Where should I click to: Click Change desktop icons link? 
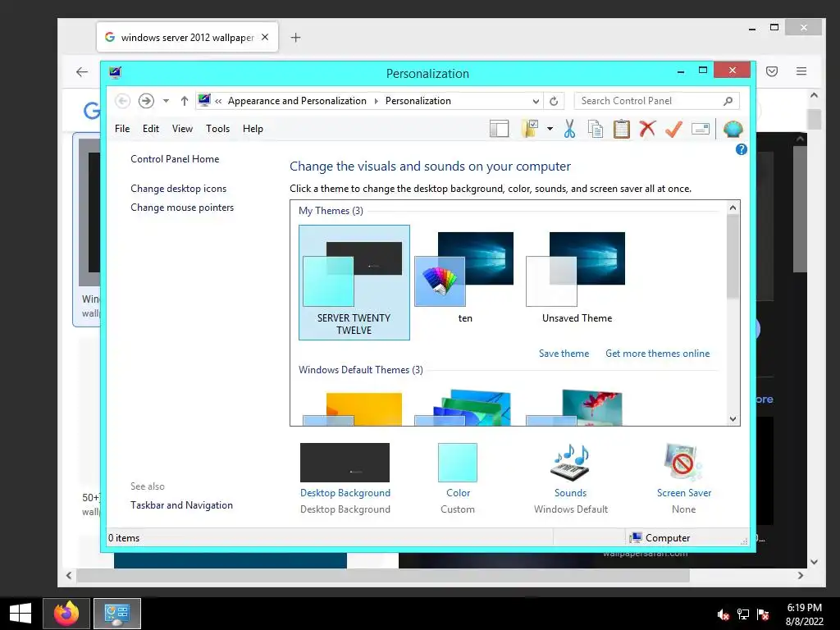click(178, 189)
